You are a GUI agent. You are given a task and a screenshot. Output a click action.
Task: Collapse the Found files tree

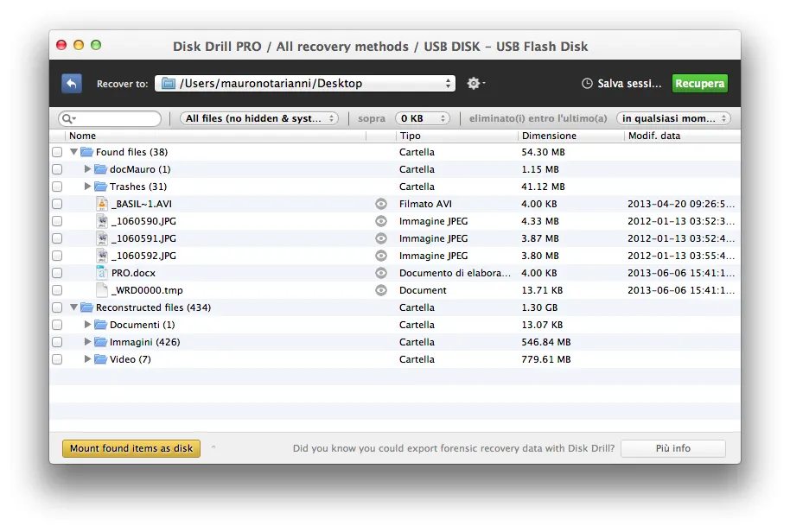[73, 152]
